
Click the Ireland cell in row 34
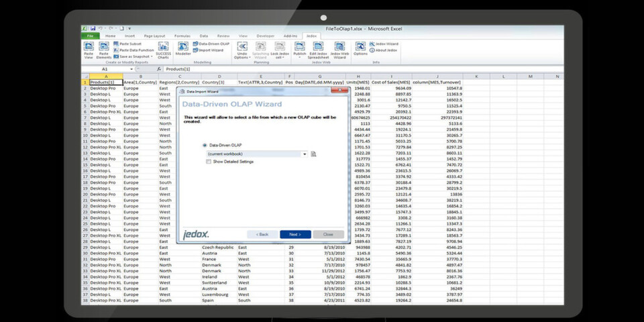(219, 277)
